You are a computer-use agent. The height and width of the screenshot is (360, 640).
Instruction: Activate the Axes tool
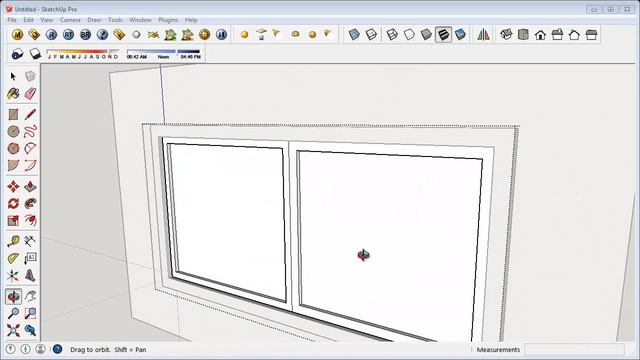point(13,276)
